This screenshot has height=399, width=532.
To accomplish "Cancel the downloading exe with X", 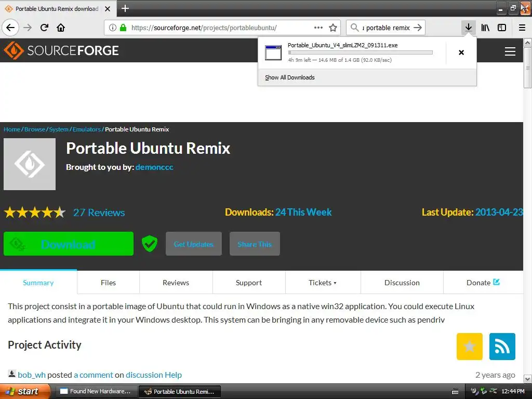I will click(x=461, y=52).
